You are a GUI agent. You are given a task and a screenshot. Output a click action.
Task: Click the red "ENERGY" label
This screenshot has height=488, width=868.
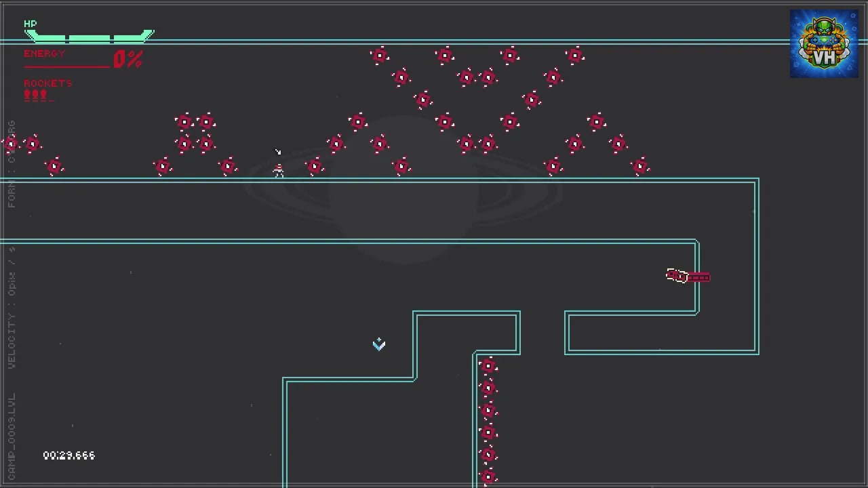point(45,54)
